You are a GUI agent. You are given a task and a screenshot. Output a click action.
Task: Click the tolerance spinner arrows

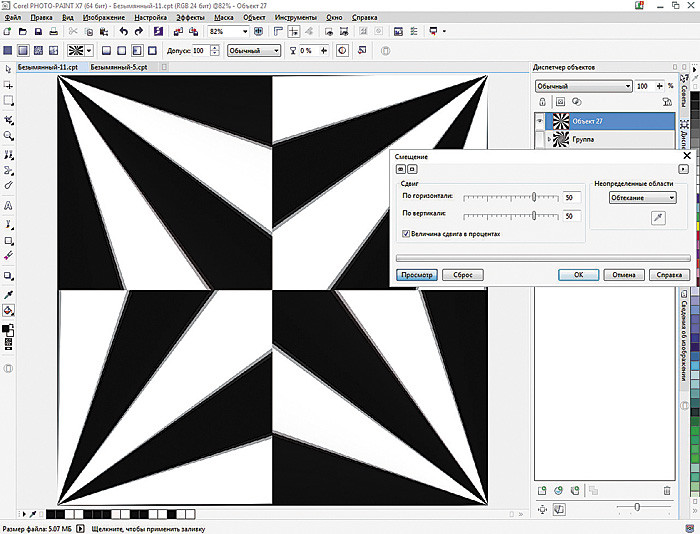click(214, 50)
